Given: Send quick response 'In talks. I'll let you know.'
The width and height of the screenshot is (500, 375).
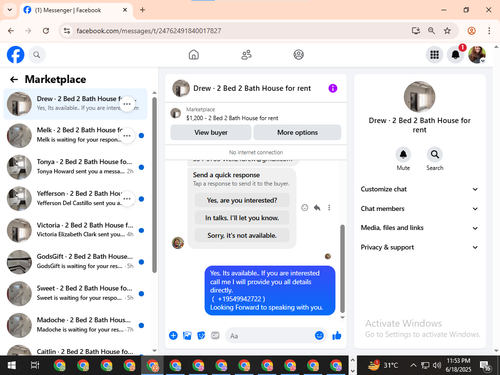Looking at the screenshot, I should 242,218.
